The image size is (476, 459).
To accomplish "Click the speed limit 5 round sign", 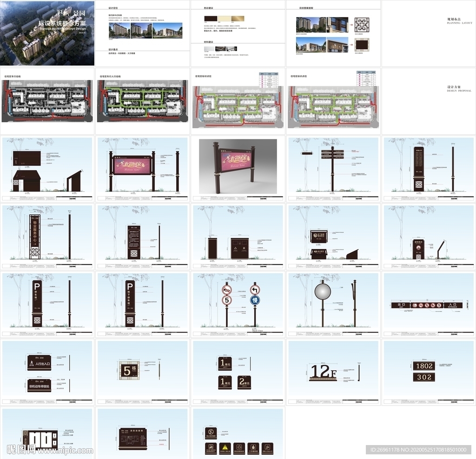I will 226,300.
